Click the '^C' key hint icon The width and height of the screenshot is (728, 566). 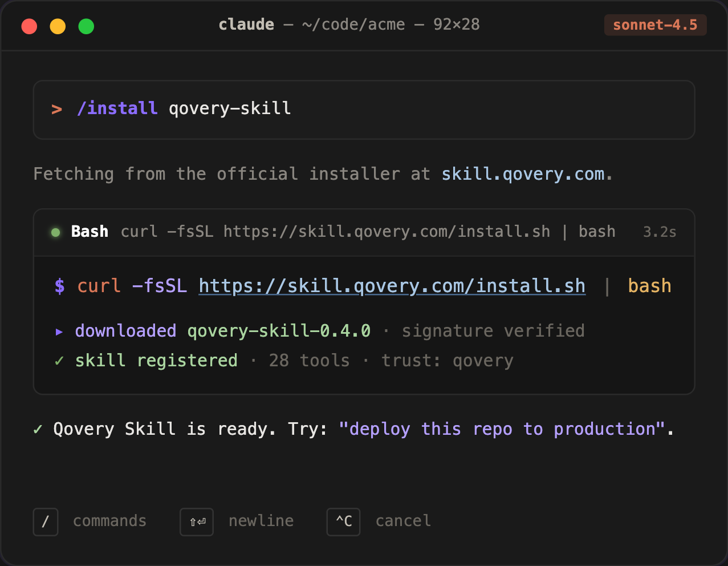tap(343, 521)
